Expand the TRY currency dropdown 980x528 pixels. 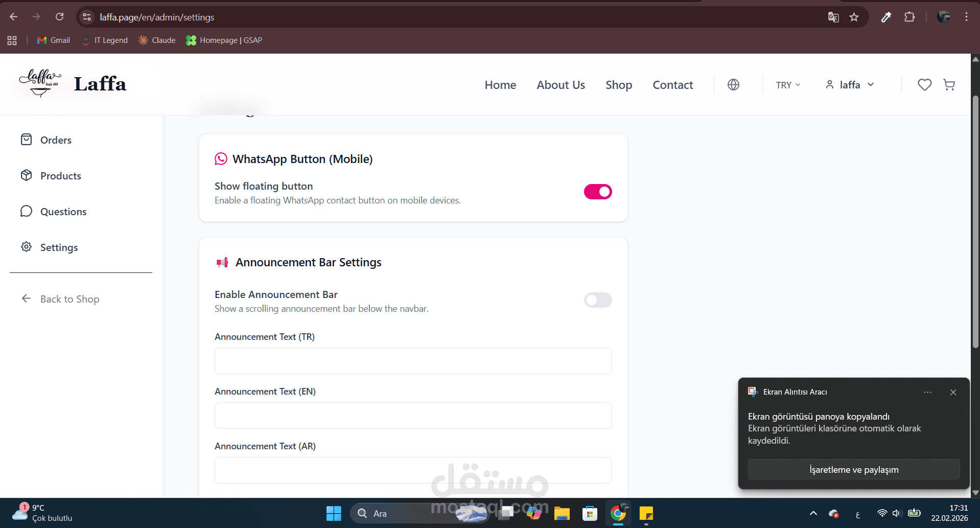click(x=788, y=85)
